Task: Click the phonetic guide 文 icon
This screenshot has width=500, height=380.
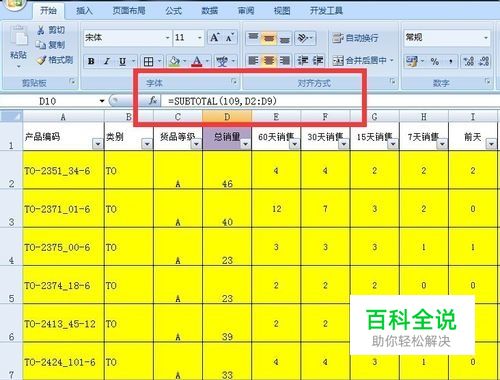Action: [x=222, y=61]
